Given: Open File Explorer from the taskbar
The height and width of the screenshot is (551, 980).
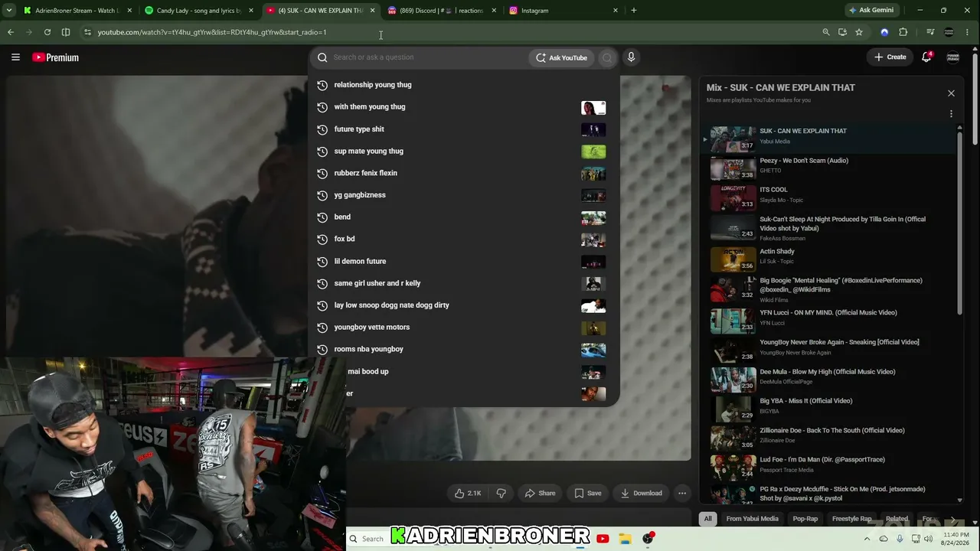Looking at the screenshot, I should tap(625, 539).
